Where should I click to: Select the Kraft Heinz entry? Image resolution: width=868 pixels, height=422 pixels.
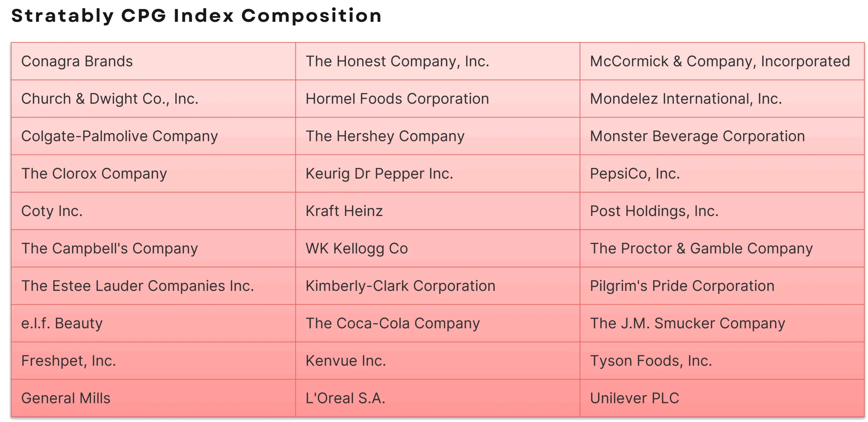[344, 211]
